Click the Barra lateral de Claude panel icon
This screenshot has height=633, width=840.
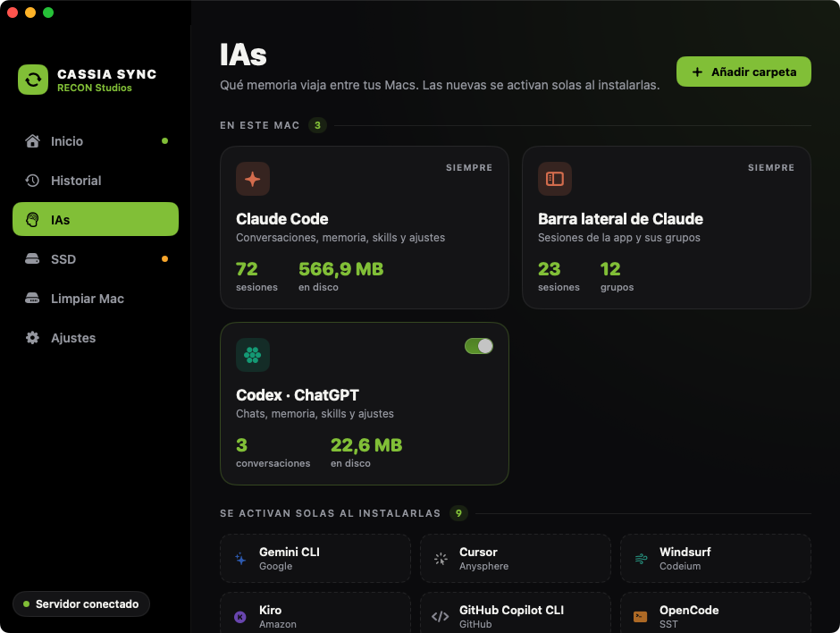(x=554, y=179)
